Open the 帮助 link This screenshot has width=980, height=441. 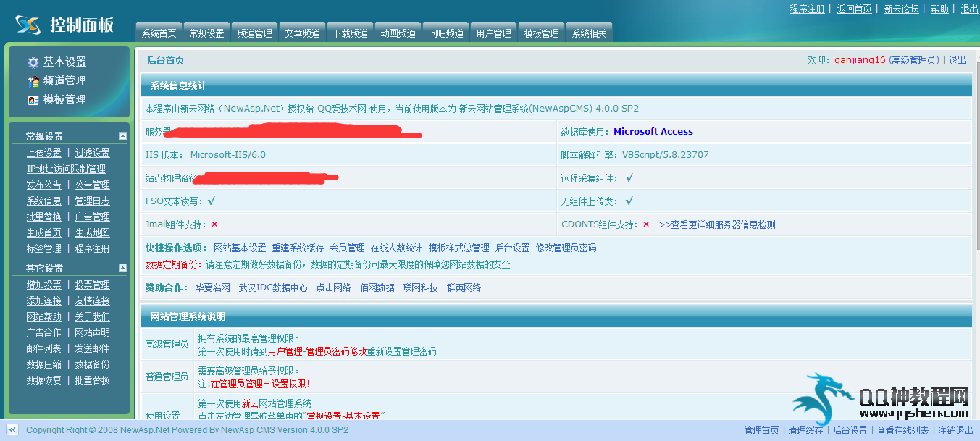[x=939, y=9]
